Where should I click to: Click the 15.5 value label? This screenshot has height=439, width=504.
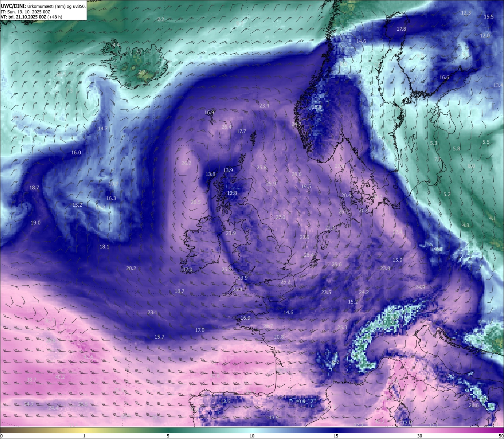489,17
